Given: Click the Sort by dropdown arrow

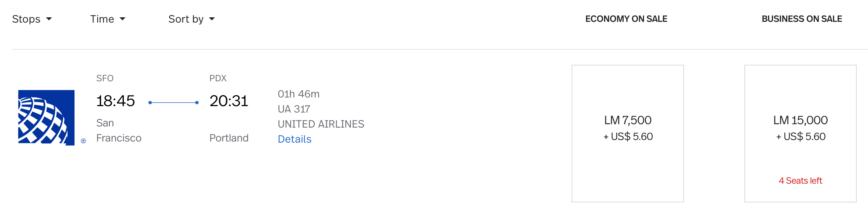Looking at the screenshot, I should [212, 19].
